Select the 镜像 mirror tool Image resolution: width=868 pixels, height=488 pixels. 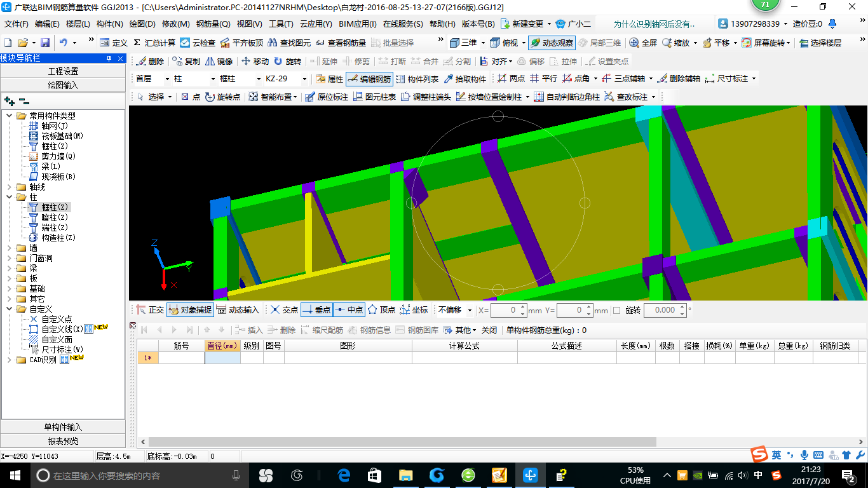pos(219,61)
